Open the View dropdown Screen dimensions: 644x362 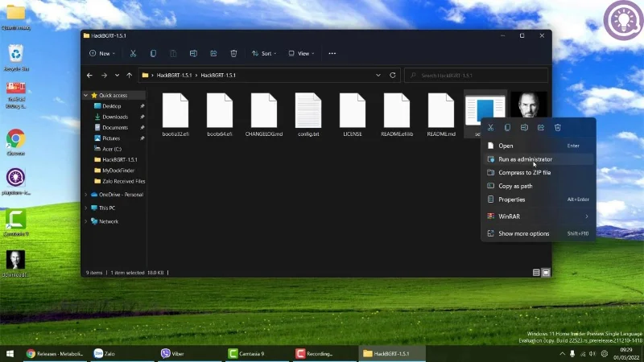click(x=301, y=53)
